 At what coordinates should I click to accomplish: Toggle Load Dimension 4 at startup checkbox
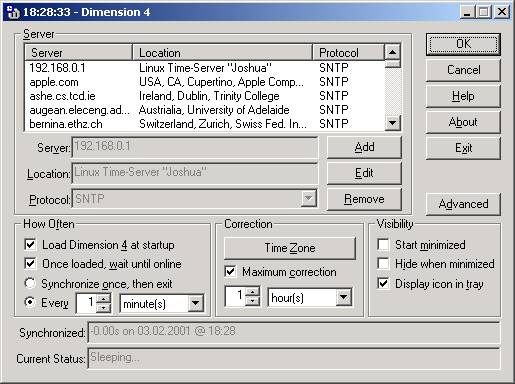(30, 245)
